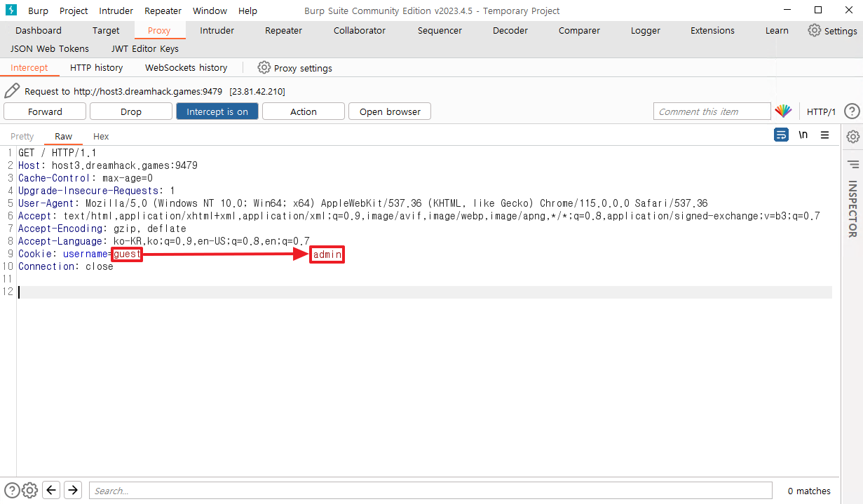Open the JSON Web Tokens tab
Image resolution: width=863 pixels, height=504 pixels.
point(50,49)
